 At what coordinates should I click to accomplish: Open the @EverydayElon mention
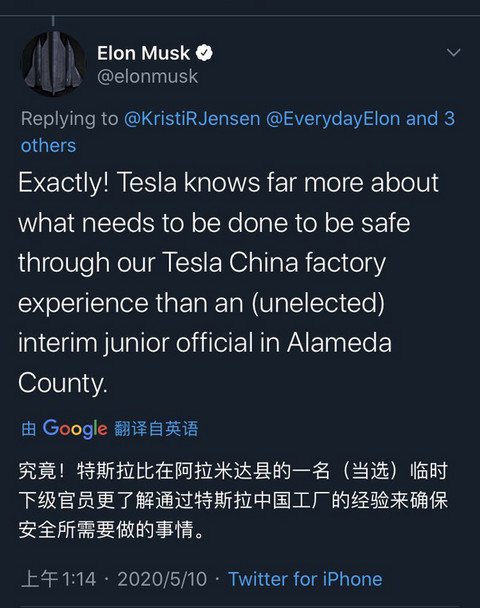[333, 118]
